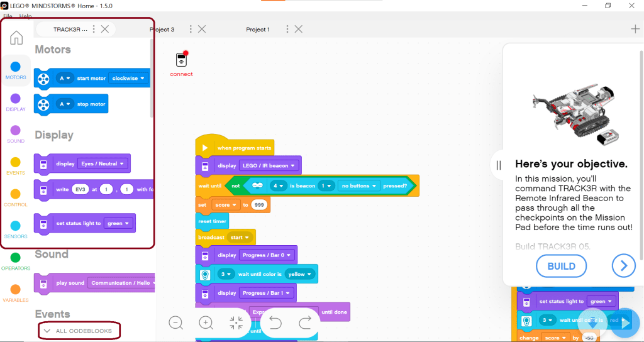
Task: Open the 'Eyes / Neutral' display dropdown
Action: click(102, 163)
